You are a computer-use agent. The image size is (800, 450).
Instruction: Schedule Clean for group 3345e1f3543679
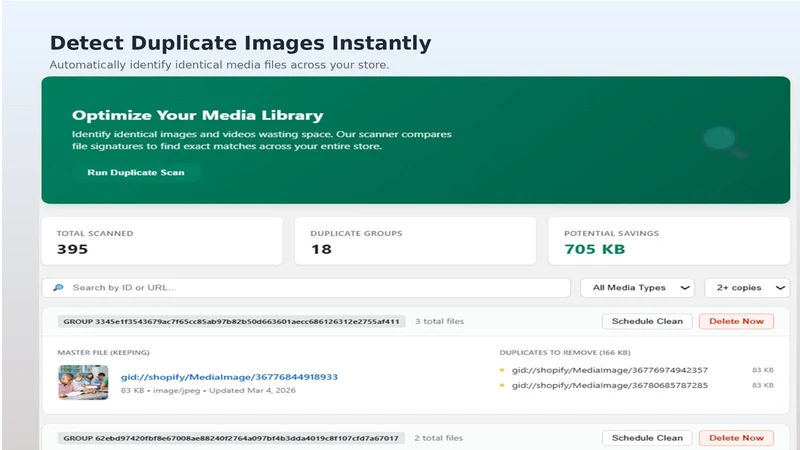pos(647,321)
